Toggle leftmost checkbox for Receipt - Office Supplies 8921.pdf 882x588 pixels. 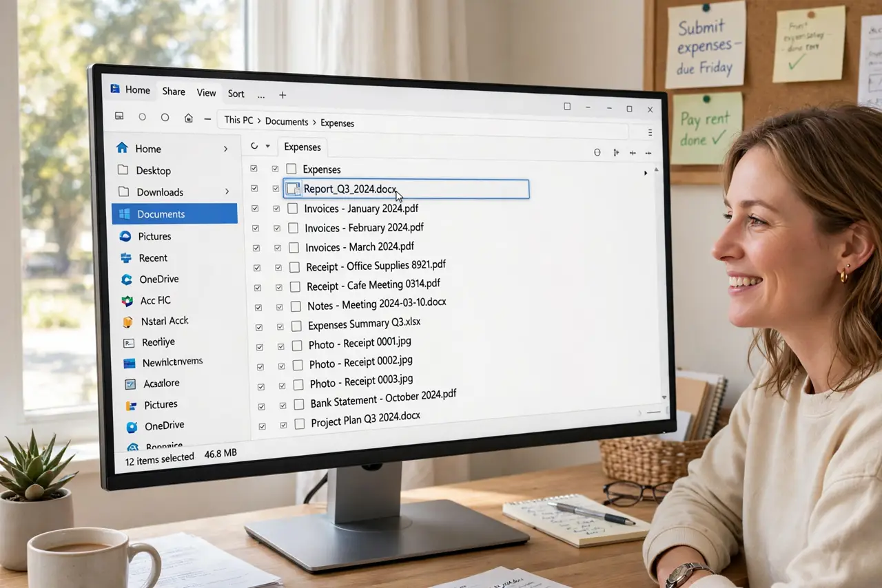click(257, 268)
